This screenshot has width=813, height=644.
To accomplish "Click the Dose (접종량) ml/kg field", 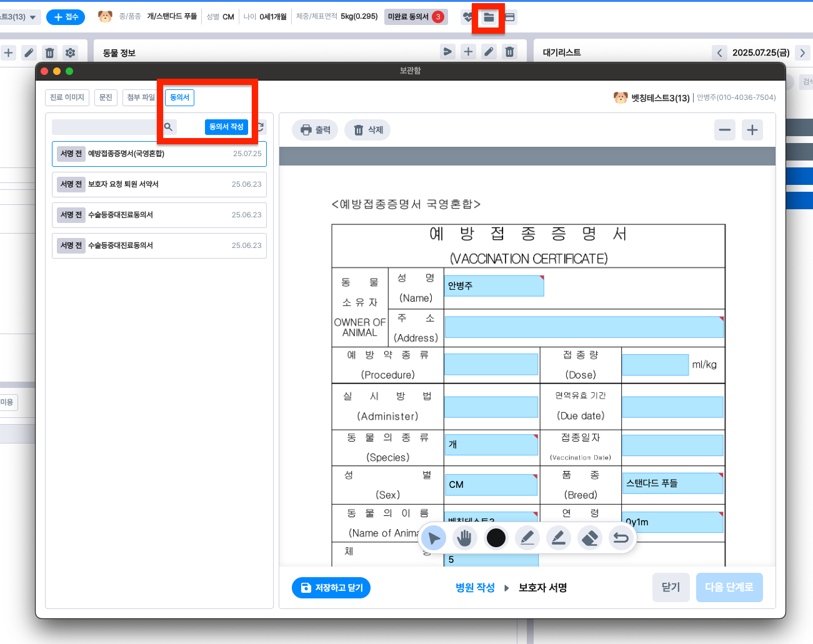I will pyautogui.click(x=655, y=365).
